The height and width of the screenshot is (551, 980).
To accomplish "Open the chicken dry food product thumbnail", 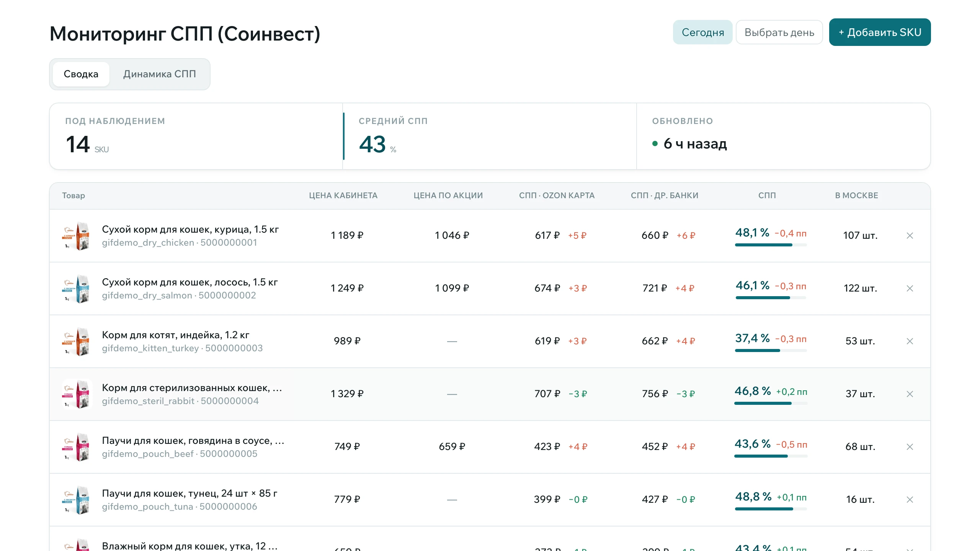I will [x=77, y=236].
